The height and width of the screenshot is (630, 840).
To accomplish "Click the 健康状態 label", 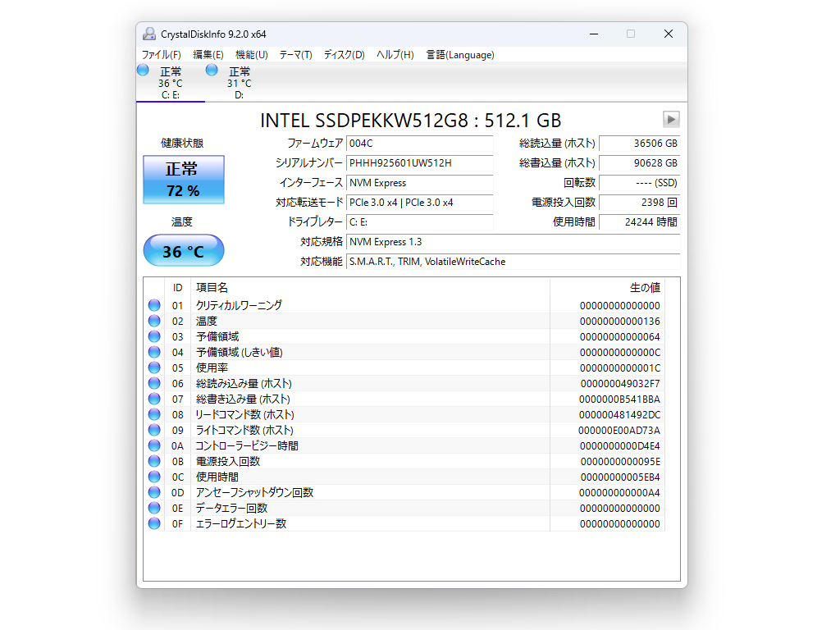I will (182, 143).
